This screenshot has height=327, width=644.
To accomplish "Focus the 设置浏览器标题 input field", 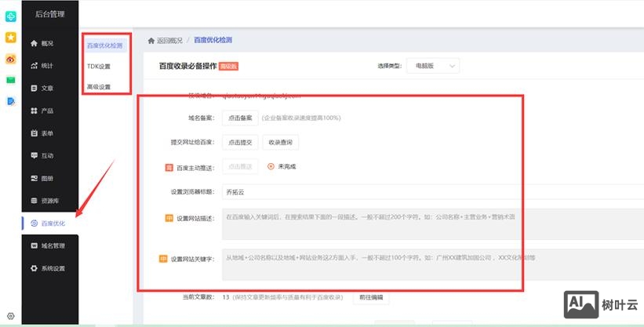I will click(x=433, y=192).
